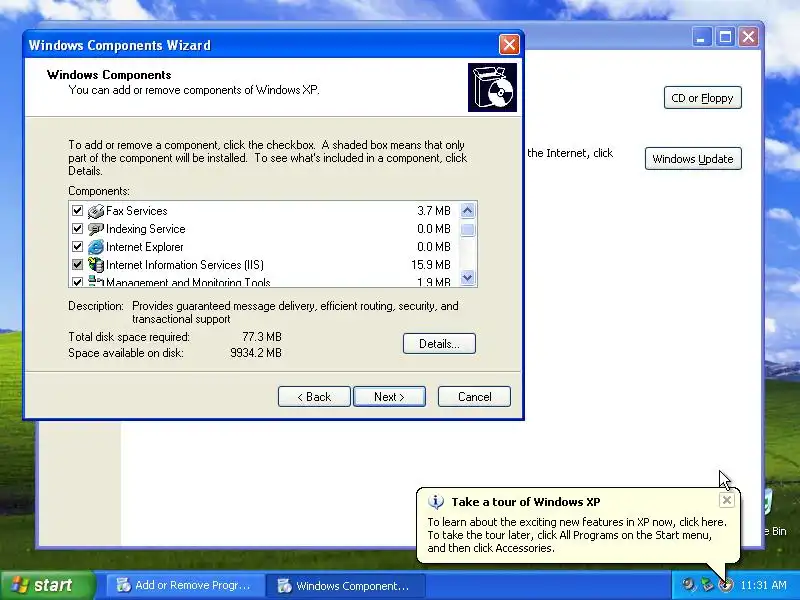Click the 3.7 MB size value

pyautogui.click(x=434, y=211)
